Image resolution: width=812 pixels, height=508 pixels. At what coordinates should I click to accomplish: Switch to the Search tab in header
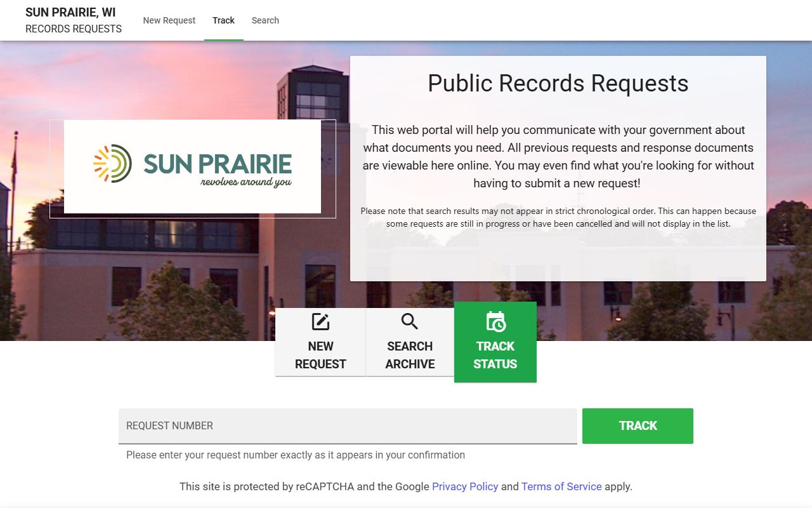[265, 20]
